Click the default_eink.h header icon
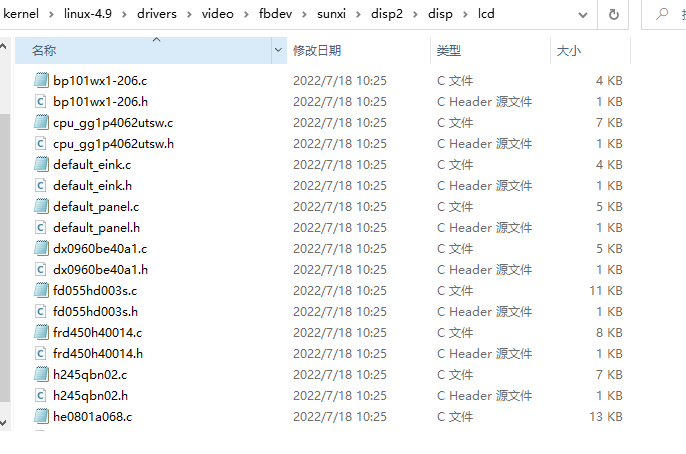Image resolution: width=686 pixels, height=454 pixels. point(40,185)
